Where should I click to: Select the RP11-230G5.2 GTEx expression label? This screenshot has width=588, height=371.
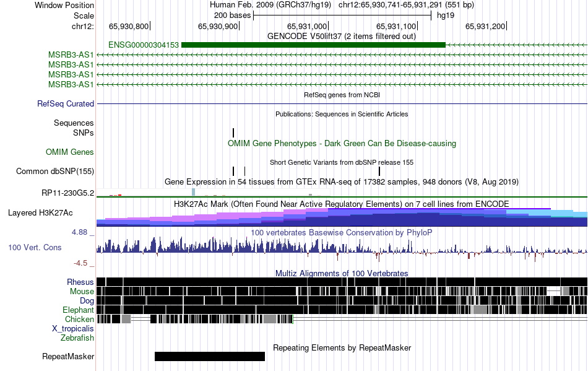pyautogui.click(x=67, y=193)
